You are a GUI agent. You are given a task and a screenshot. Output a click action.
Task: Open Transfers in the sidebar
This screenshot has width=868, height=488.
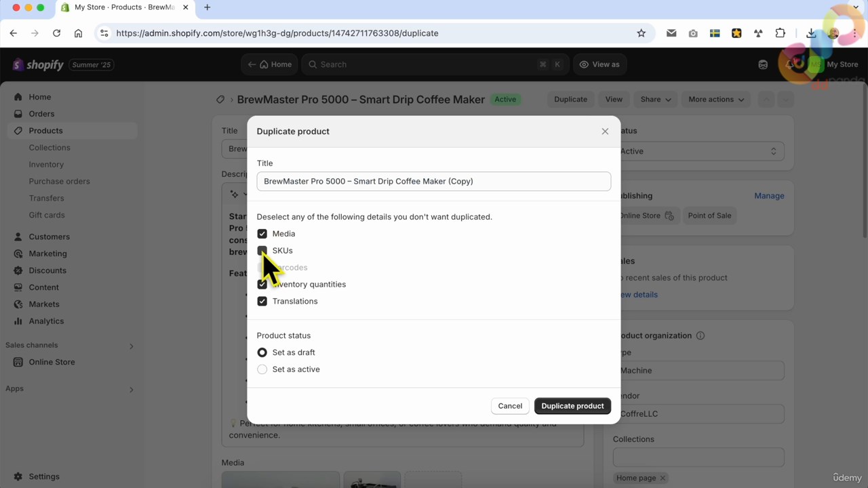[x=46, y=199]
